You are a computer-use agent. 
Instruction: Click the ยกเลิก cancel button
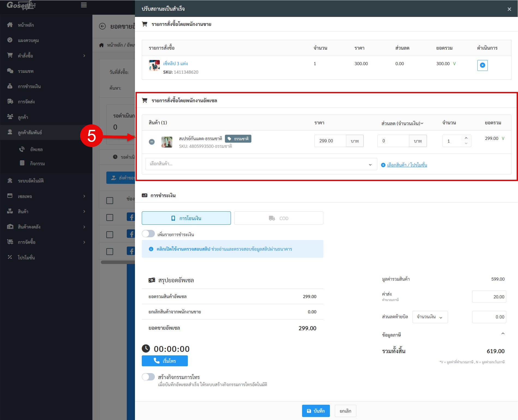[345, 411]
